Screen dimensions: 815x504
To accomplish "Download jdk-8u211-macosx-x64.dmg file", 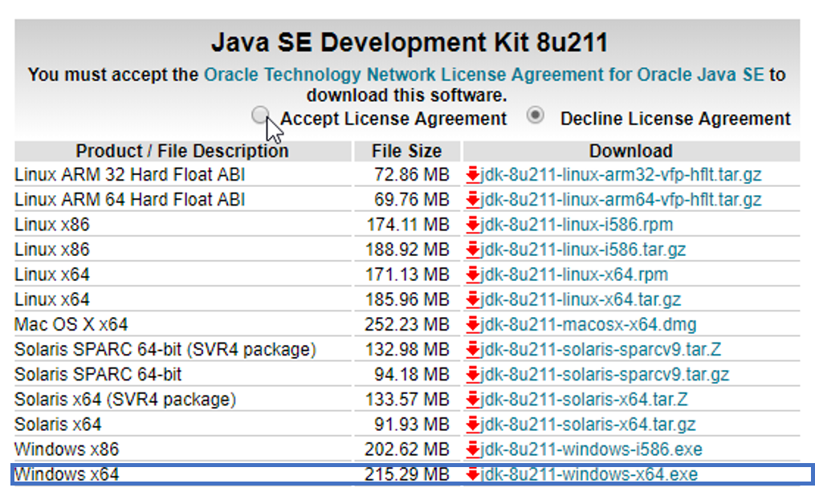I will click(589, 324).
